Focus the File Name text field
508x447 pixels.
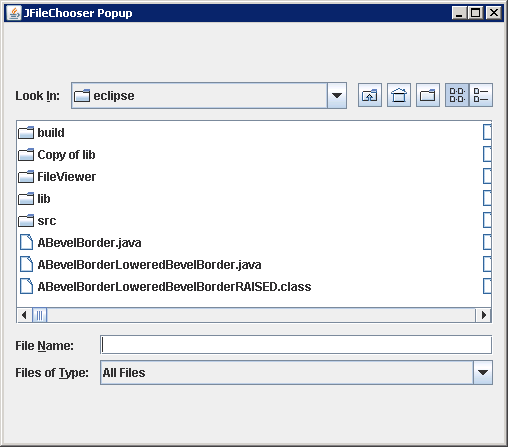click(296, 345)
